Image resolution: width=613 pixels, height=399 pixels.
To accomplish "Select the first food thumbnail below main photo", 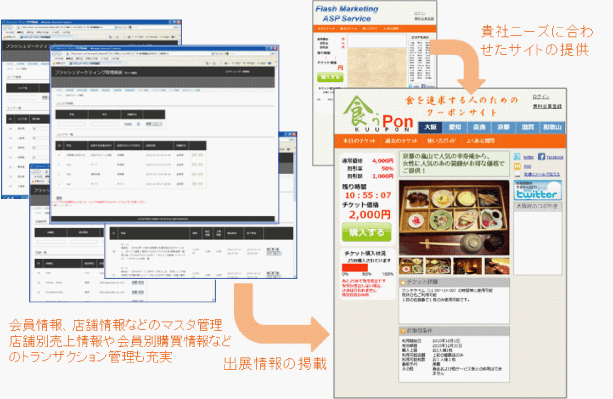I will tap(411, 265).
